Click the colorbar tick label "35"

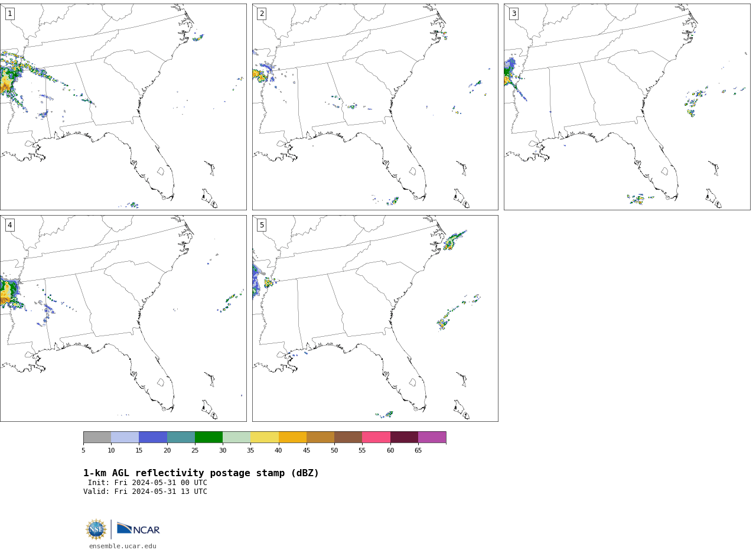tap(250, 451)
